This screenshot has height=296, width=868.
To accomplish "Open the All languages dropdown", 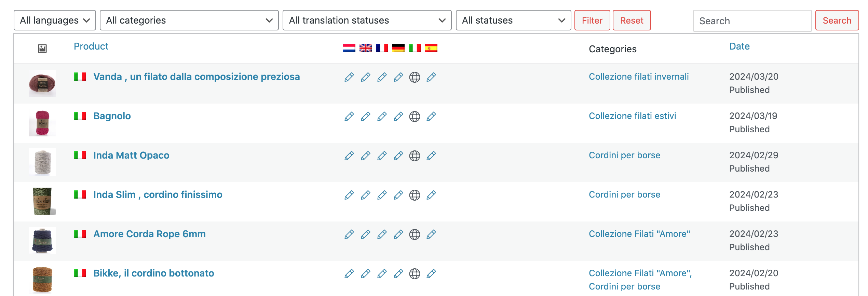I will tap(55, 21).
